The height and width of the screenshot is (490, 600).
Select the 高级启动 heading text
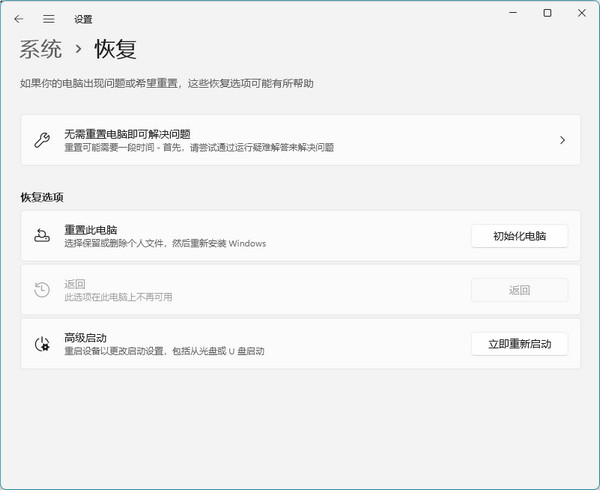[85, 338]
